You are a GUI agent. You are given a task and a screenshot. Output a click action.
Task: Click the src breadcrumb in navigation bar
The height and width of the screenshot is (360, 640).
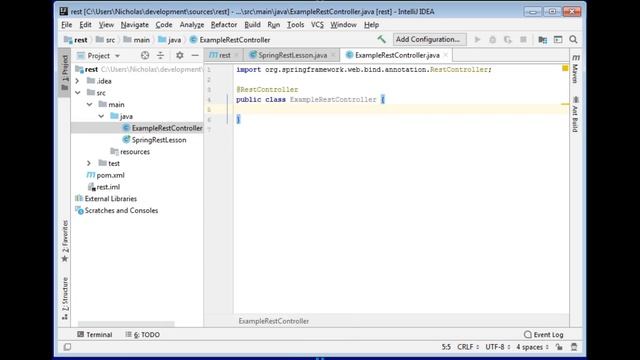105,40
